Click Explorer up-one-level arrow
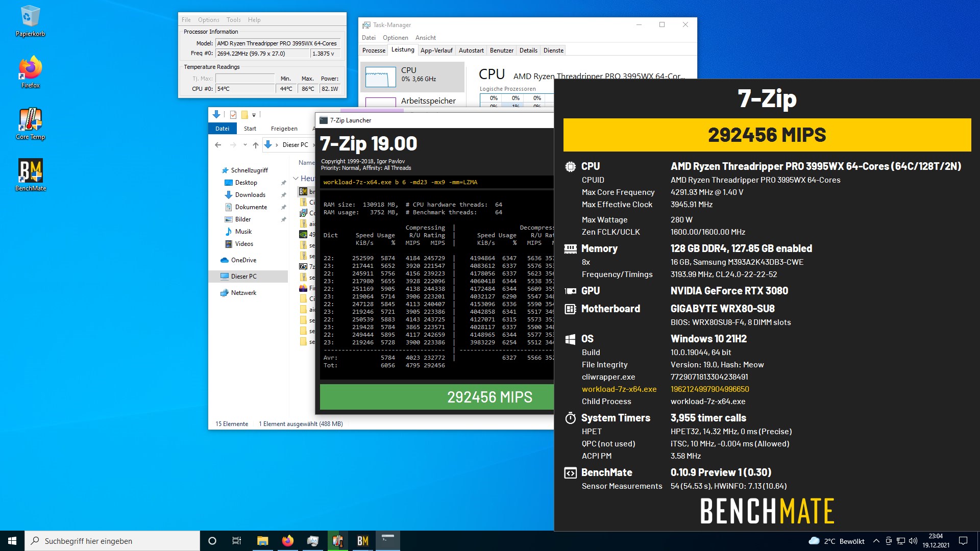 (255, 145)
